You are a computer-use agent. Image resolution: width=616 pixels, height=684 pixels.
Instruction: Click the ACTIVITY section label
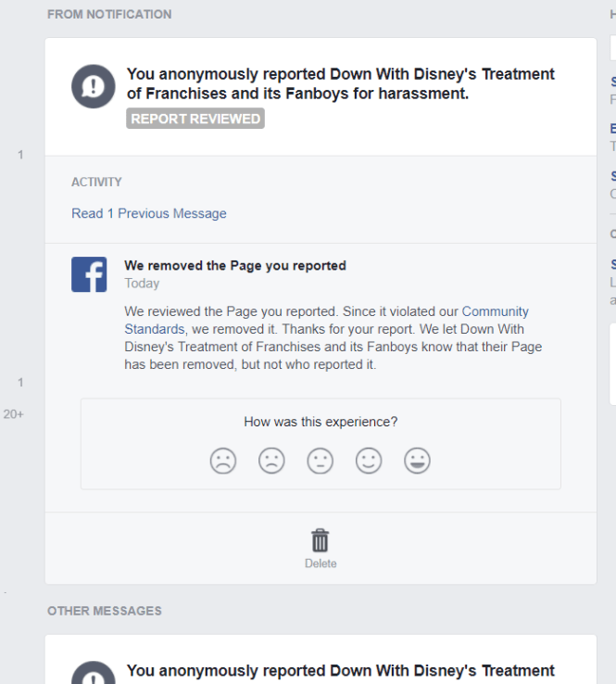pos(96,182)
